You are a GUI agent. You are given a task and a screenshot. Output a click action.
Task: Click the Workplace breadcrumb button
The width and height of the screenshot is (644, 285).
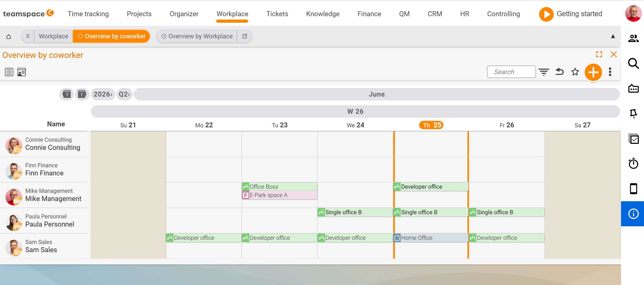pyautogui.click(x=53, y=36)
